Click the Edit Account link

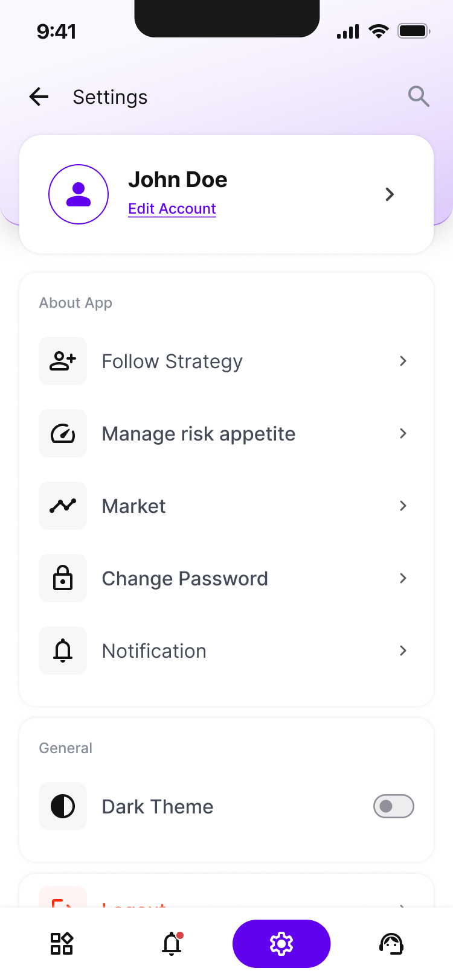(172, 208)
